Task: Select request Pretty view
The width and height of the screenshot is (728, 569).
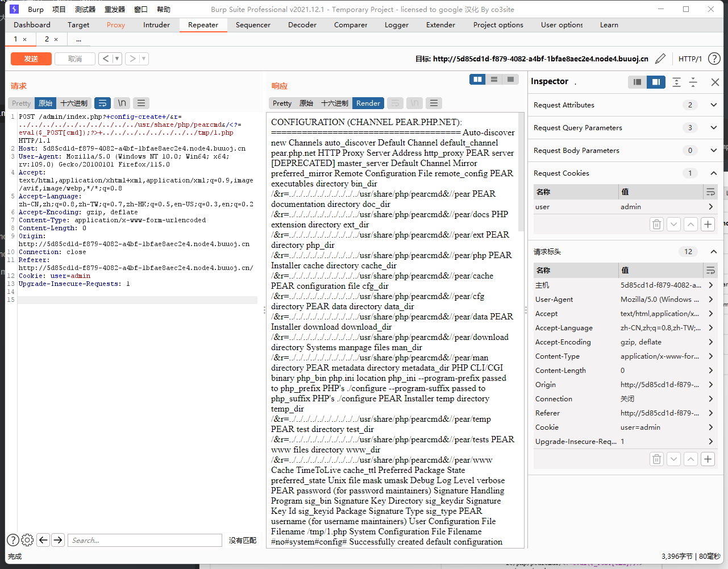Action: point(21,103)
